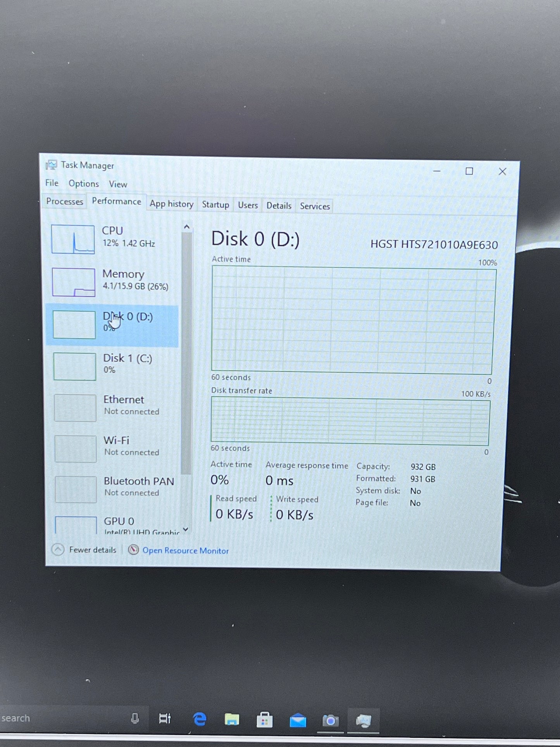Click the sidebar scroll down arrow
Screen dimensions: 560x747
click(x=186, y=530)
